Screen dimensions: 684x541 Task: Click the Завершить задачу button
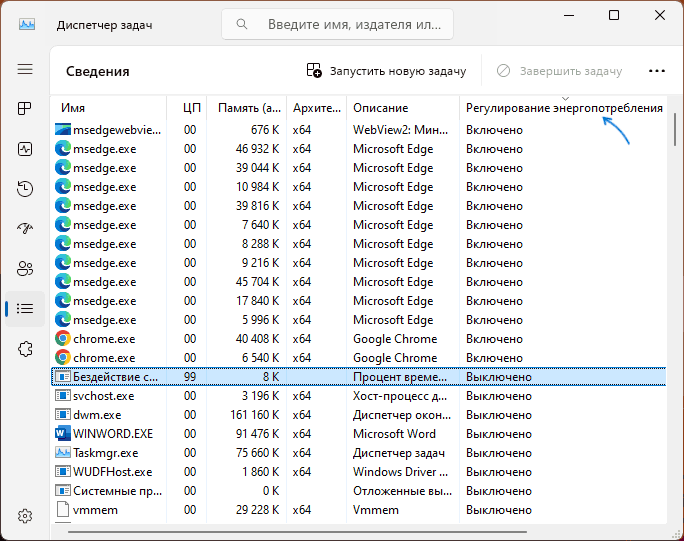coord(560,71)
